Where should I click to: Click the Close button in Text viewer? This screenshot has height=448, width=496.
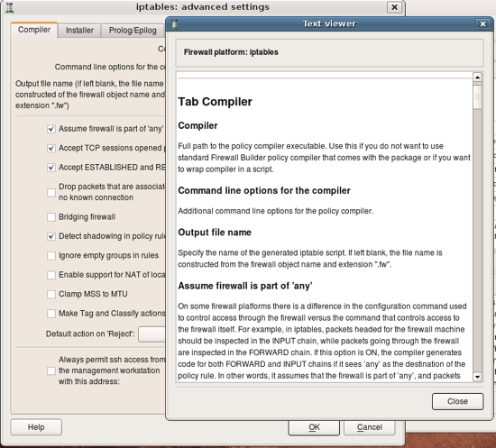(457, 401)
